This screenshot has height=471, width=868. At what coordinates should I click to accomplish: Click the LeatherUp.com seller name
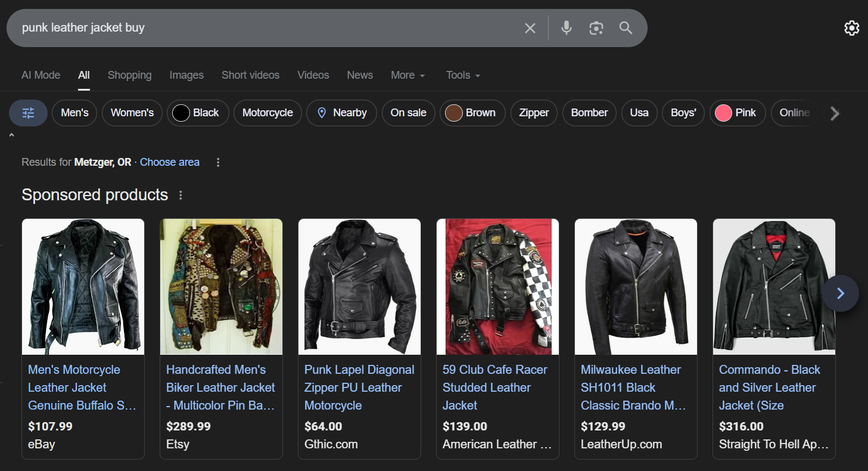tap(621, 444)
